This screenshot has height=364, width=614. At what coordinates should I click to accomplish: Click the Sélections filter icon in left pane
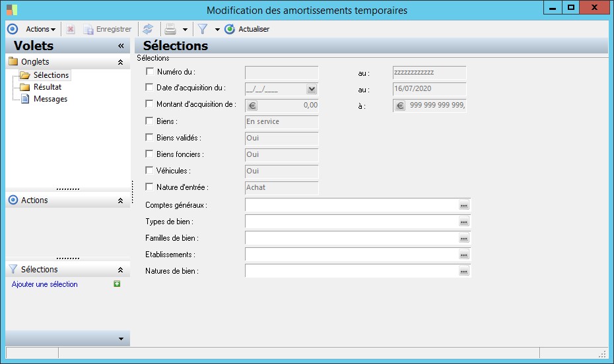13,270
